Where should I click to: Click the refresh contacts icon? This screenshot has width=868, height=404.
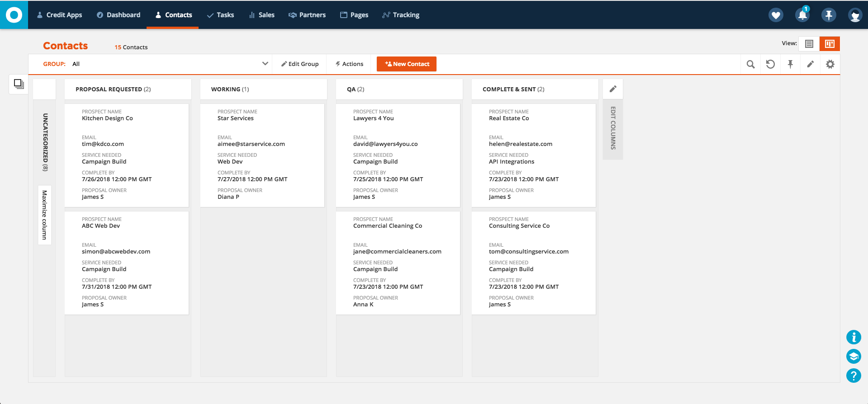point(770,64)
